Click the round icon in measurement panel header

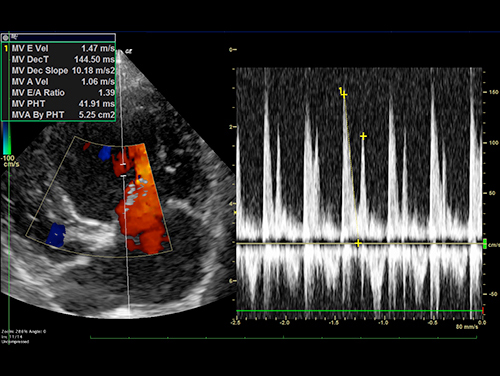[6, 37]
